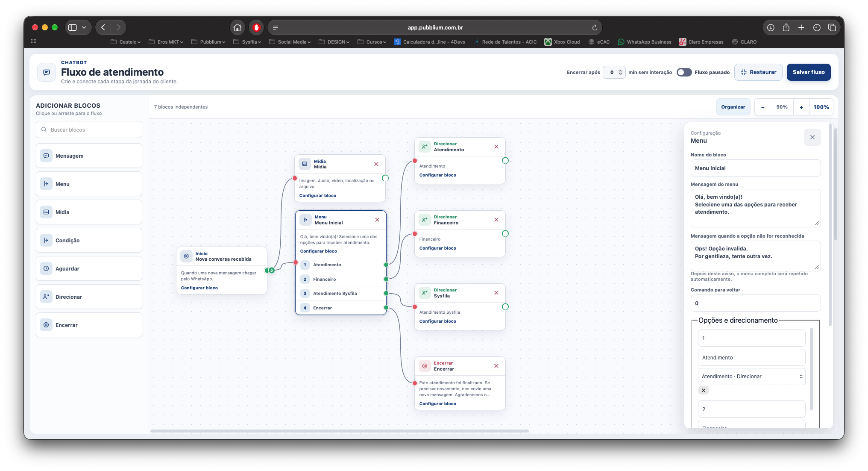Add a Mídia block from sidebar
The height and width of the screenshot is (471, 868).
point(89,212)
